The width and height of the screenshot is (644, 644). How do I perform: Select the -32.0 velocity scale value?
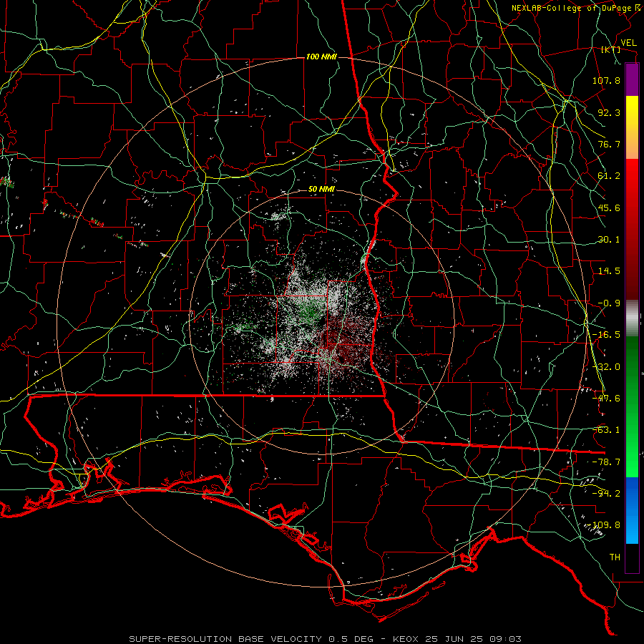click(x=606, y=367)
